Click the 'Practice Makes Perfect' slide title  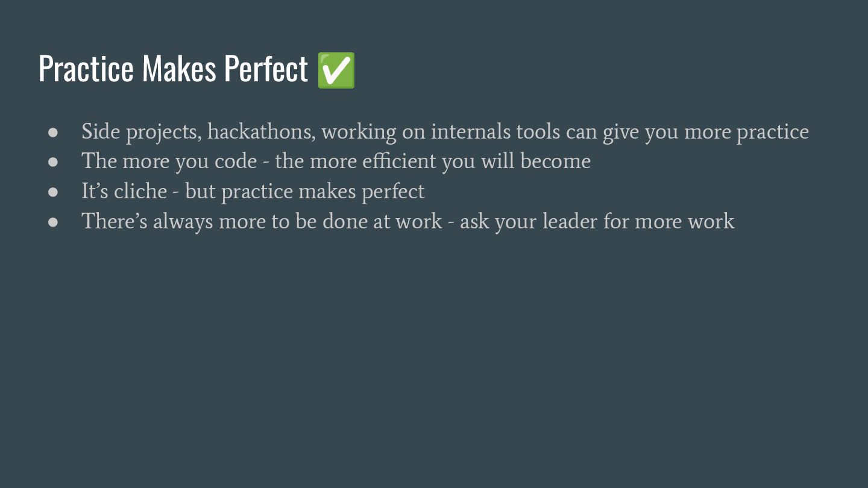pos(173,69)
